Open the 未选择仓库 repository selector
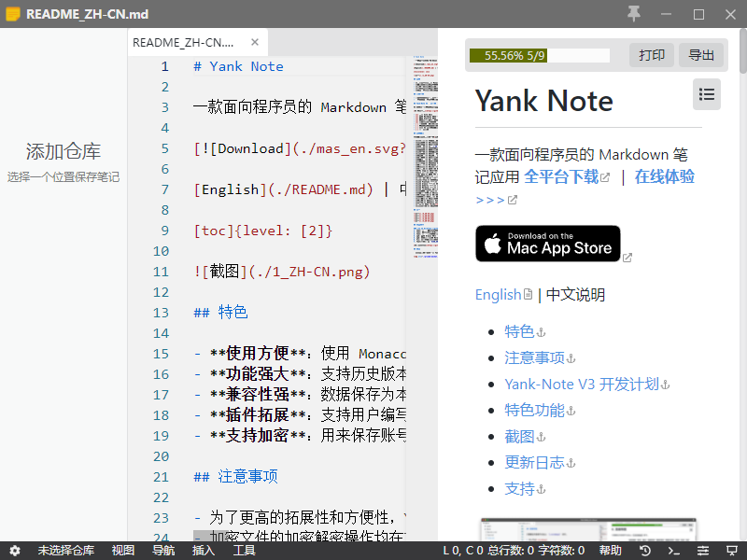The image size is (747, 560). click(x=65, y=550)
